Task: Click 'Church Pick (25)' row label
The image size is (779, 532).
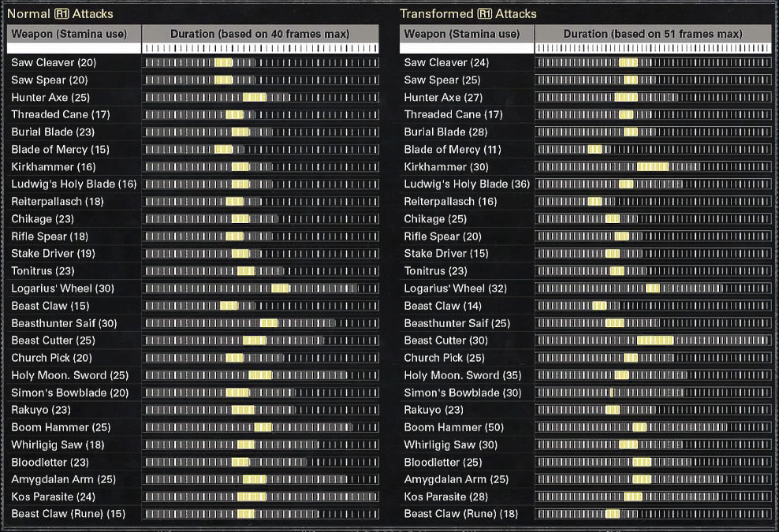Action: [x=444, y=358]
